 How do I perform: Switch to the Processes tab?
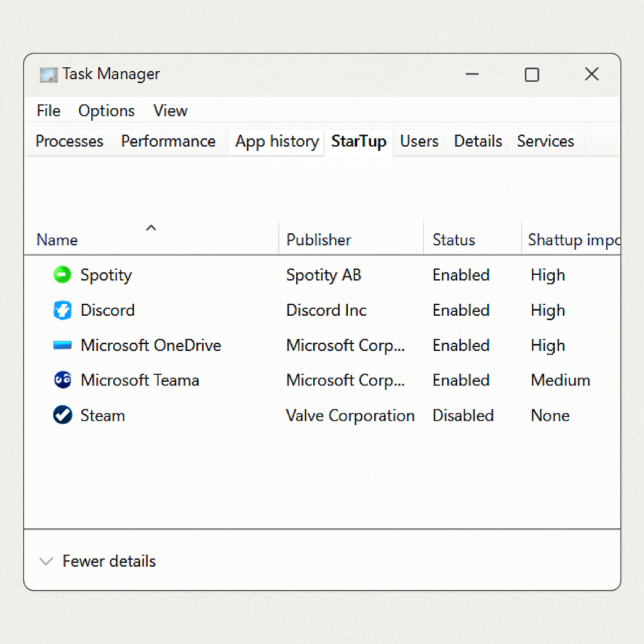pyautogui.click(x=69, y=142)
